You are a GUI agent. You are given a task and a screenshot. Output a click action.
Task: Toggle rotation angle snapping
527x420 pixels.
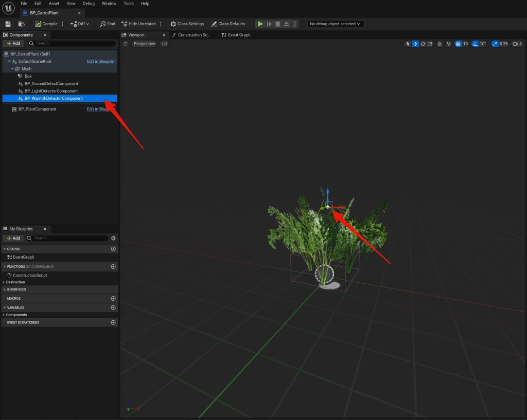475,44
